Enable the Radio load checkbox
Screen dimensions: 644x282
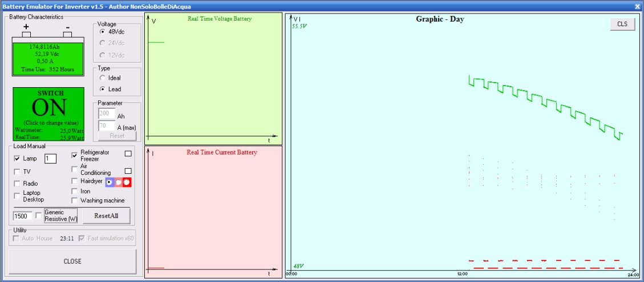(17, 183)
